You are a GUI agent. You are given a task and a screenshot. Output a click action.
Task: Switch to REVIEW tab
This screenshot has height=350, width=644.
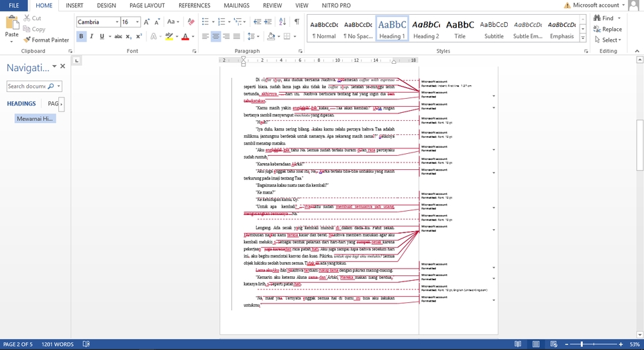pos(272,5)
